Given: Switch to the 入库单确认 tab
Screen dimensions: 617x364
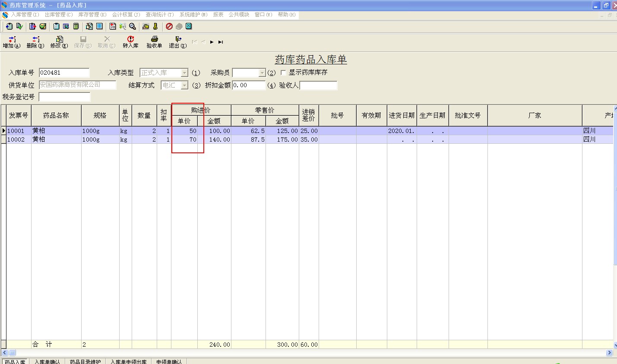Looking at the screenshot, I should coord(47,361).
